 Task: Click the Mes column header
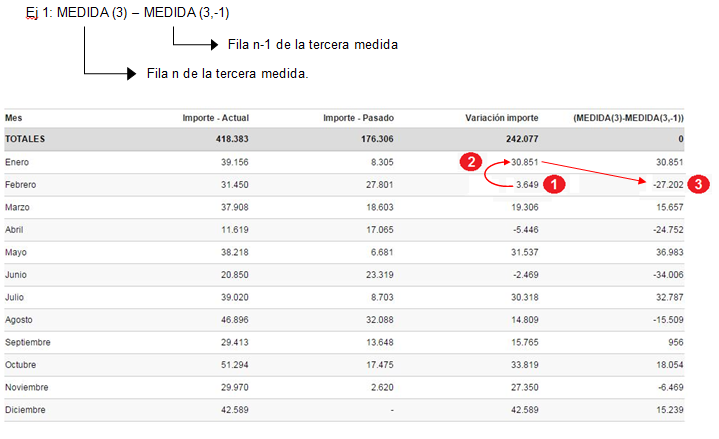tap(13, 118)
